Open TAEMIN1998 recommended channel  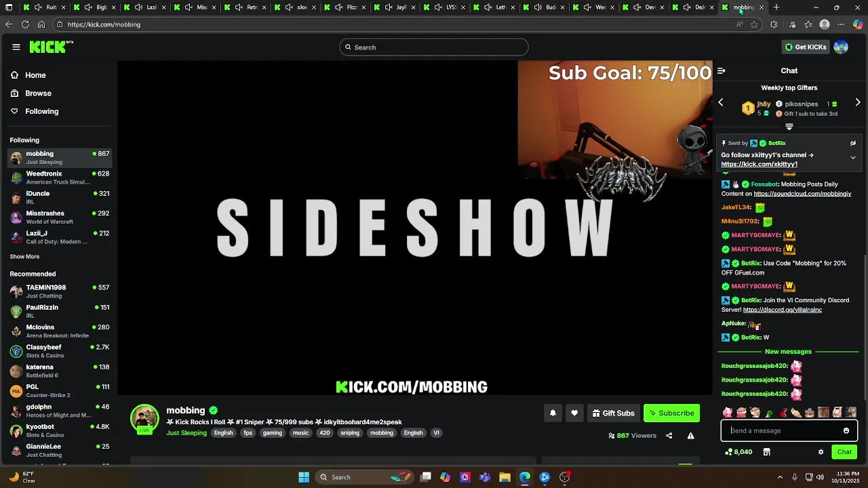pos(60,291)
